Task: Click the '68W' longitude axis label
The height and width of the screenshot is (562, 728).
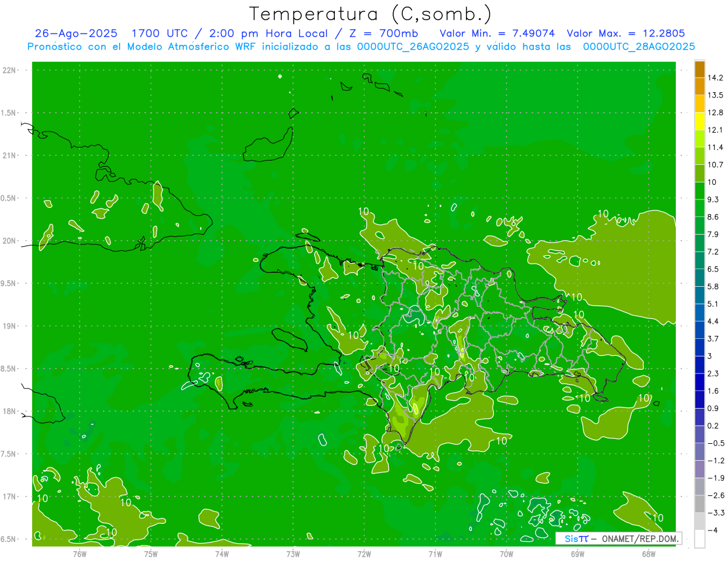Action: (x=648, y=554)
